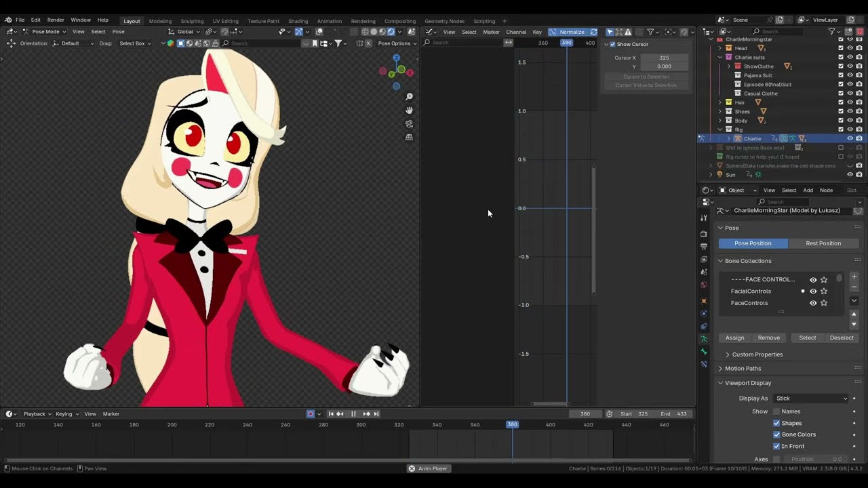Open the Bone properties tab icon
Image resolution: width=868 pixels, height=488 pixels.
tap(704, 352)
